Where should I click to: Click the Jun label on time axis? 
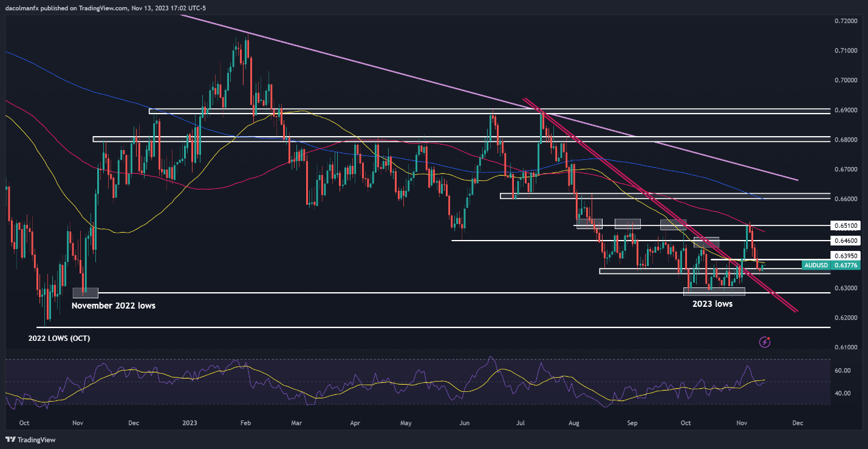[x=466, y=423]
